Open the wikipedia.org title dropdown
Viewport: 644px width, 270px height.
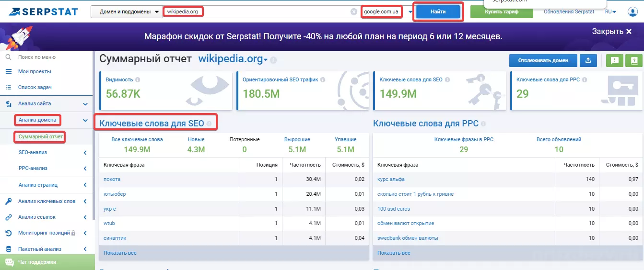pos(266,60)
